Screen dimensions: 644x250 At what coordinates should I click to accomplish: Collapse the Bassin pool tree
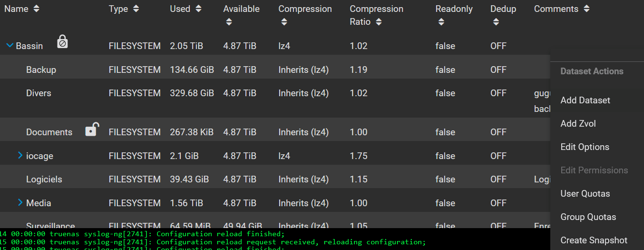[10, 46]
